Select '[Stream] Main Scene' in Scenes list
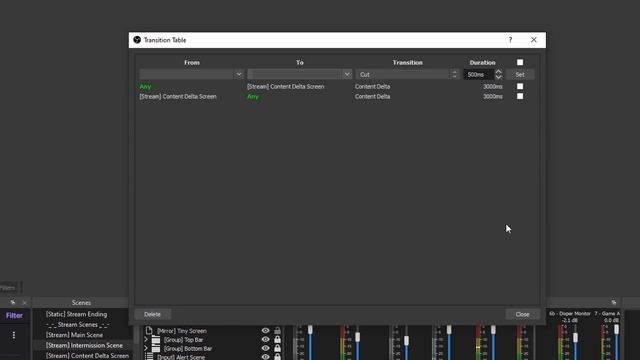Image resolution: width=640 pixels, height=360 pixels. tap(74, 335)
